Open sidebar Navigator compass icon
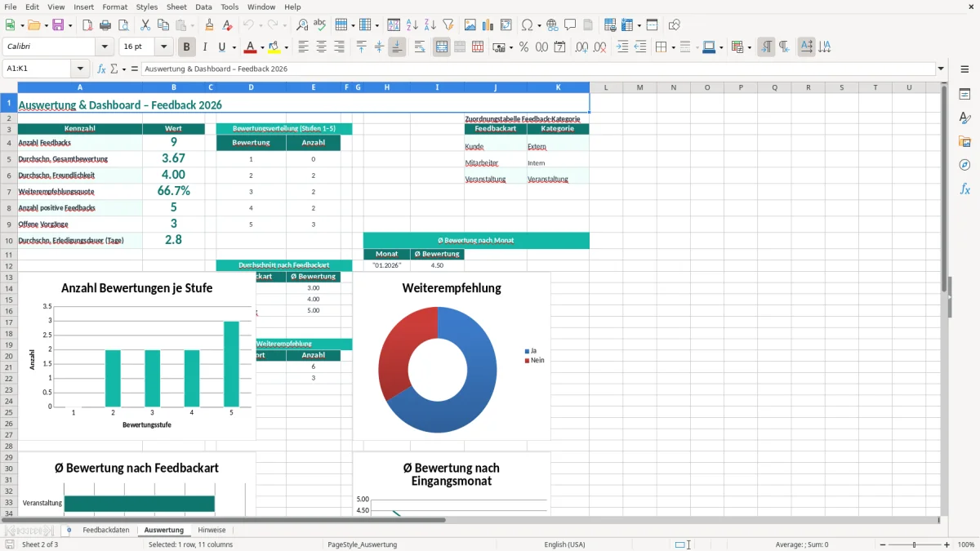 (964, 165)
